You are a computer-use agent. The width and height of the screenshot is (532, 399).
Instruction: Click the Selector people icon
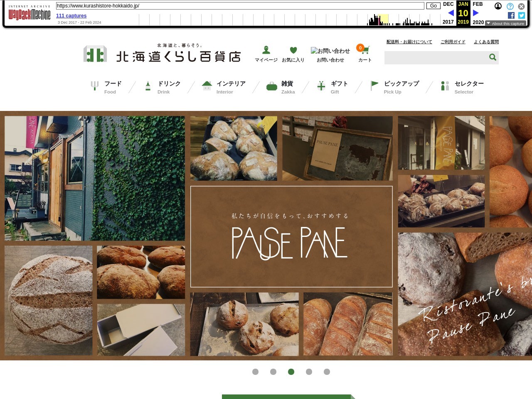tap(445, 86)
